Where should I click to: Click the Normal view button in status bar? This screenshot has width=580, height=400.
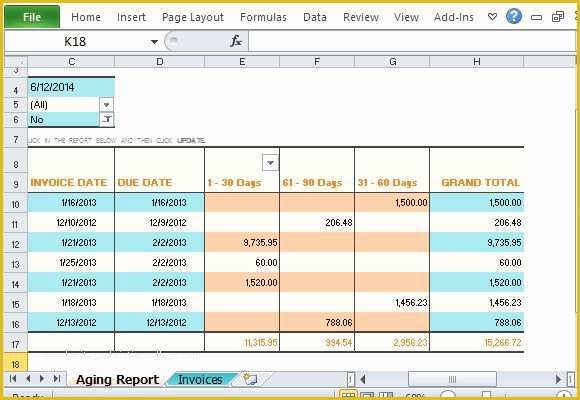[x=348, y=395]
